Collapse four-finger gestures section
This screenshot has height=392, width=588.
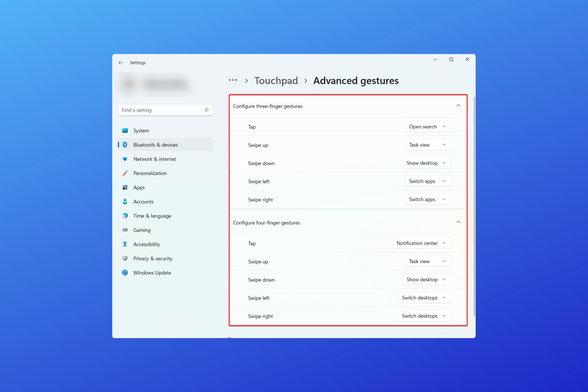[458, 222]
